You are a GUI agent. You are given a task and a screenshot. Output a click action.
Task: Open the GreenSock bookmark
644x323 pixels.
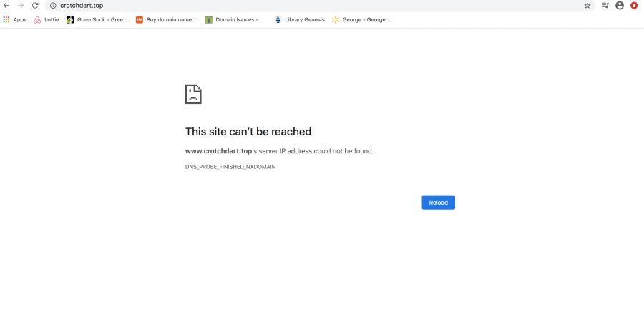97,20
